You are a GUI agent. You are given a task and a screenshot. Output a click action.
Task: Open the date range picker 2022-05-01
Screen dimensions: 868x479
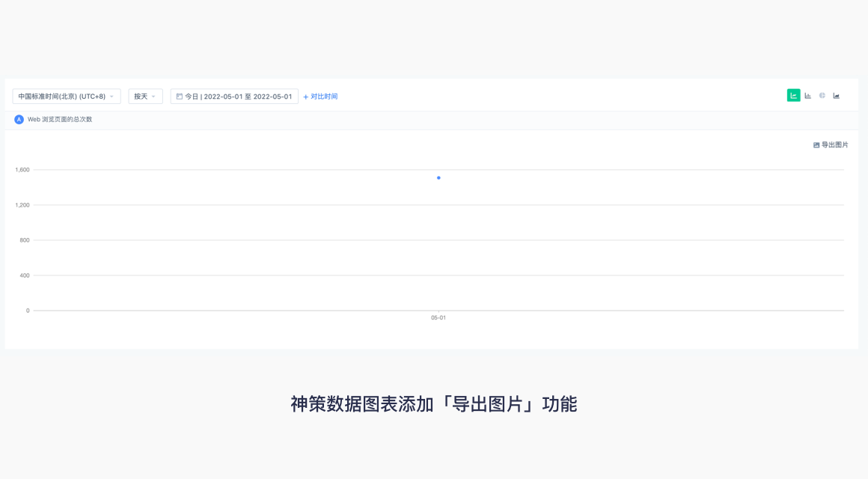(234, 97)
